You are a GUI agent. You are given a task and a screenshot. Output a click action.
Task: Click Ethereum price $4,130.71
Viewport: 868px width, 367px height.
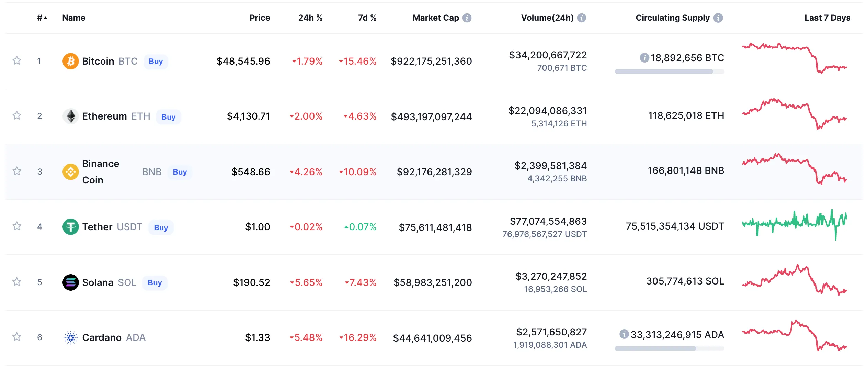click(249, 116)
